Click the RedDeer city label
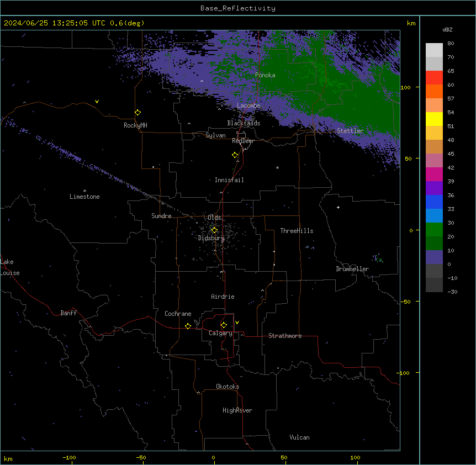Screen dimensions: 476x465 tap(244, 141)
